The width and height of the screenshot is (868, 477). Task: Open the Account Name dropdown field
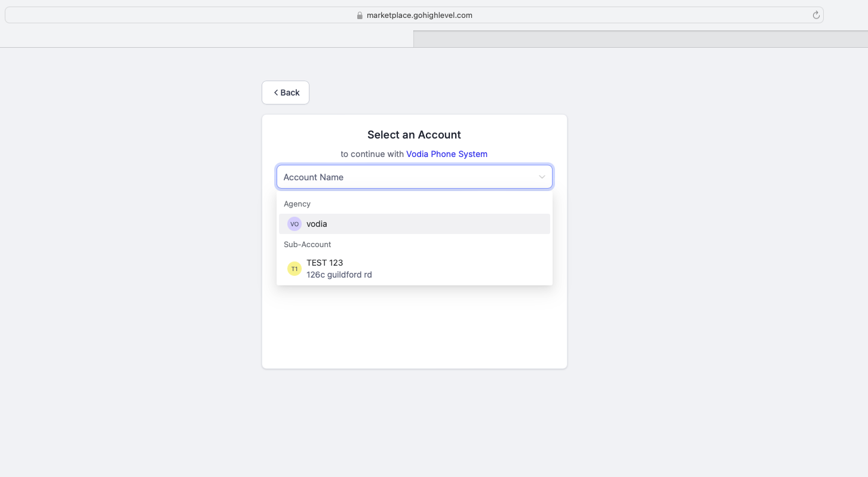click(x=414, y=177)
